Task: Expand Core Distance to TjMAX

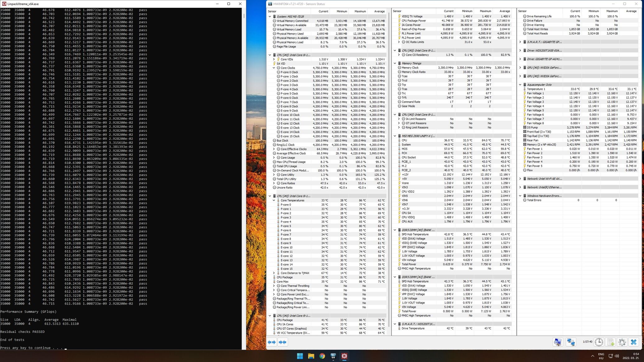Action: (x=274, y=273)
